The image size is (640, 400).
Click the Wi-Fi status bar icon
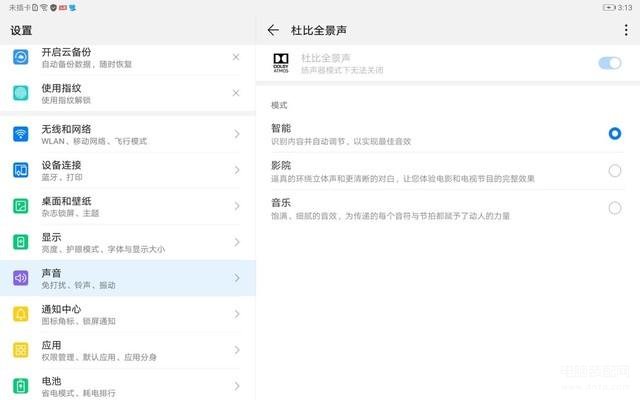[44, 7]
